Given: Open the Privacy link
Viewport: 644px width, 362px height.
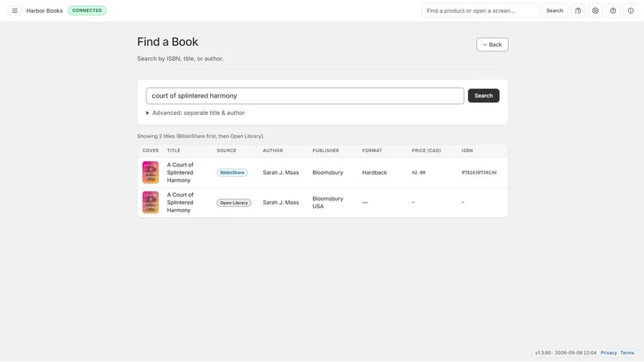Looking at the screenshot, I should 609,353.
